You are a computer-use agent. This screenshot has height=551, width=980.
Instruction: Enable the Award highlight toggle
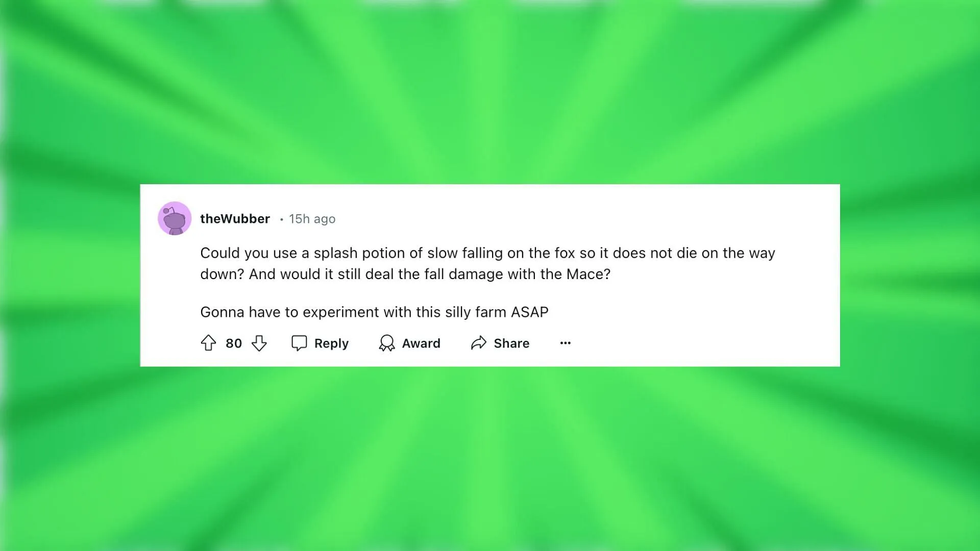(x=409, y=343)
